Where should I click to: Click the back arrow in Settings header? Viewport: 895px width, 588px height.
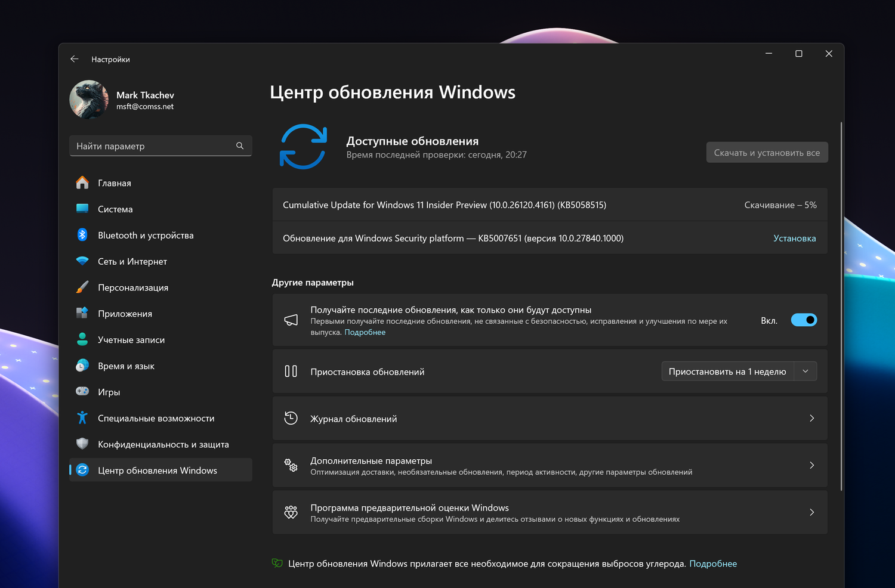point(75,59)
